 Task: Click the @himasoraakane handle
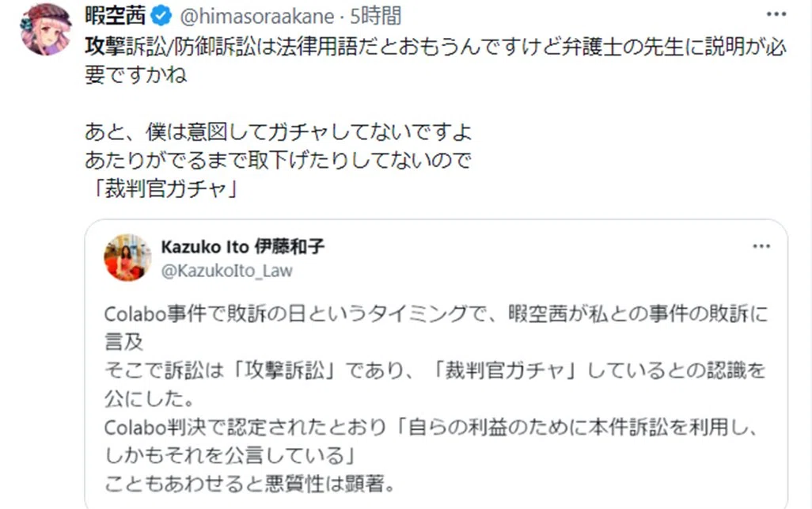pos(257,17)
